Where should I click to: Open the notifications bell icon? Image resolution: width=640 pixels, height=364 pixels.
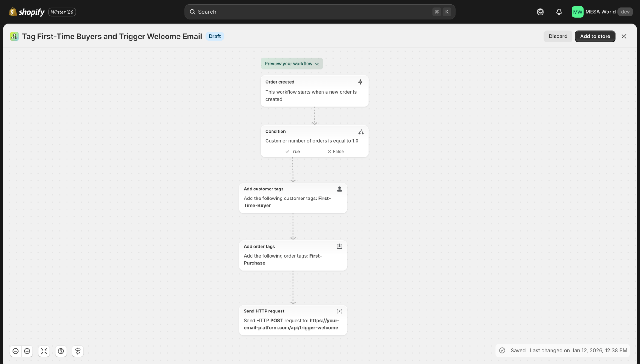[559, 12]
